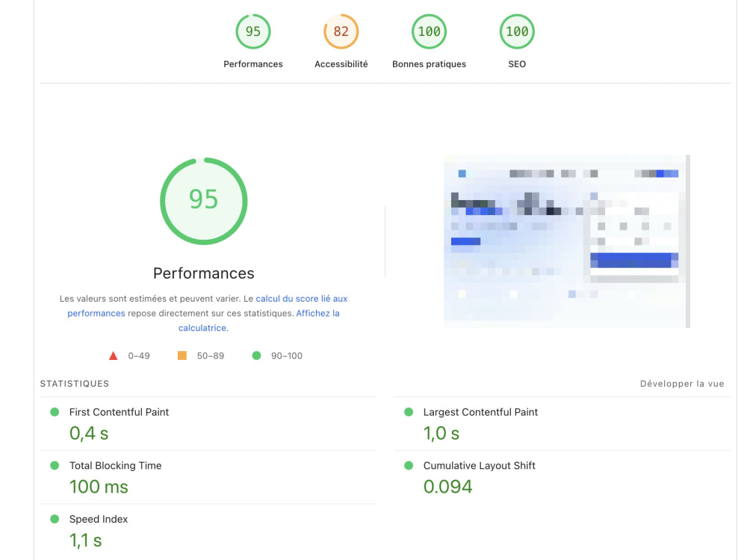Image resolution: width=747 pixels, height=560 pixels.
Task: Click the green circle 90–100 legend icon
Action: [256, 355]
